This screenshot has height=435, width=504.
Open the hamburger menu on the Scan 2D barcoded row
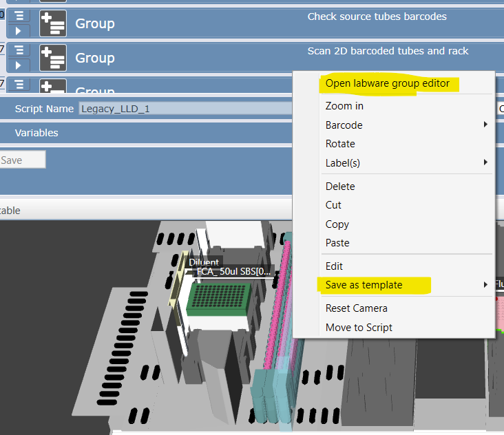tap(19, 50)
